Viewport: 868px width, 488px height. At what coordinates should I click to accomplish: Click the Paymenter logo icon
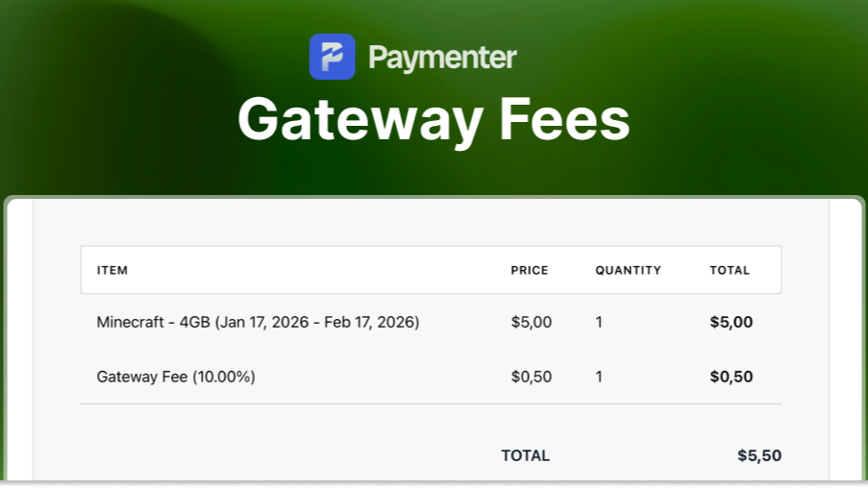(x=332, y=57)
